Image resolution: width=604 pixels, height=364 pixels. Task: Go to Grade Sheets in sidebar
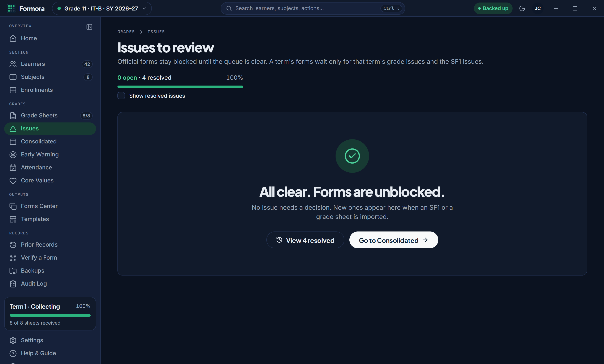point(50,116)
